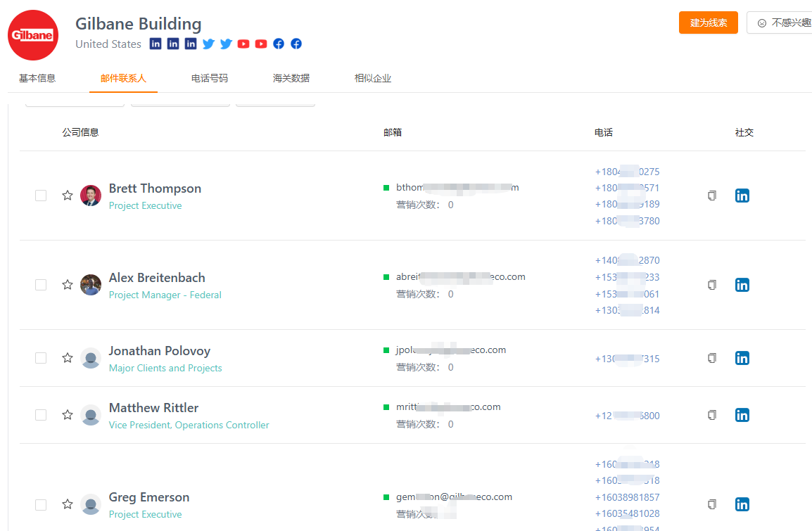Image resolution: width=812 pixels, height=531 pixels.
Task: Check the box for Matthew Rittler
Action: pos(41,415)
